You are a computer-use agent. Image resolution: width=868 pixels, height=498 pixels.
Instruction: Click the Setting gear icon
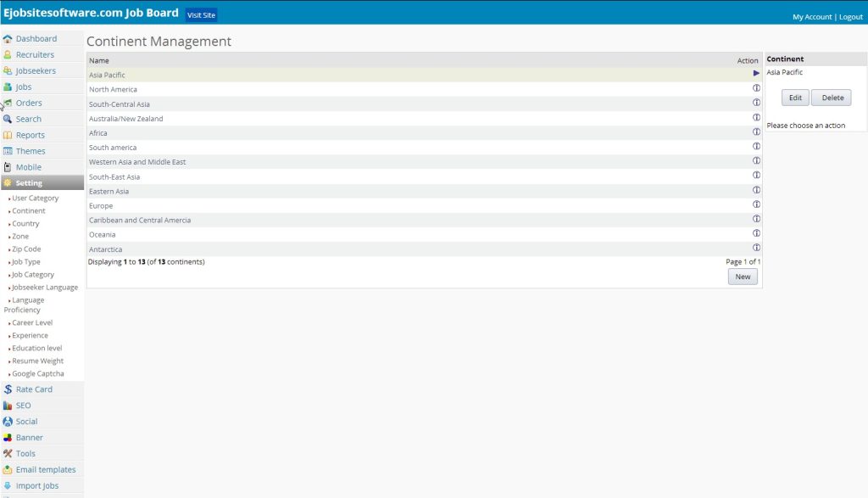[x=7, y=183]
